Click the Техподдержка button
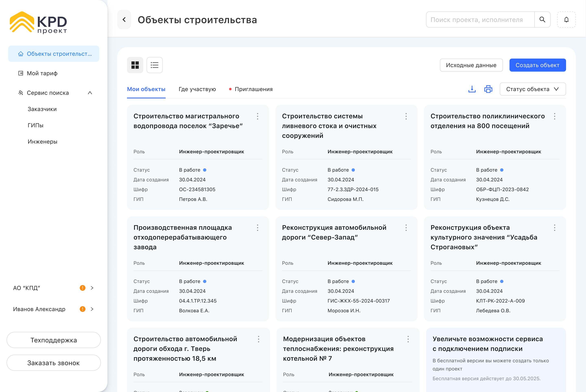This screenshot has width=586, height=392. 54,340
